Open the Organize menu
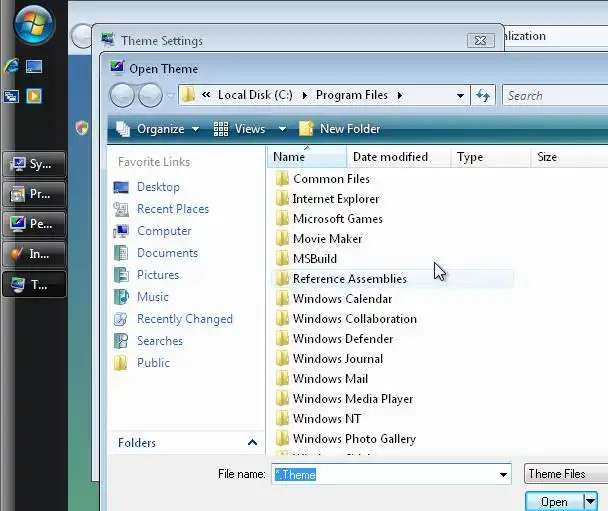Image resolution: width=608 pixels, height=511 pixels. [158, 129]
